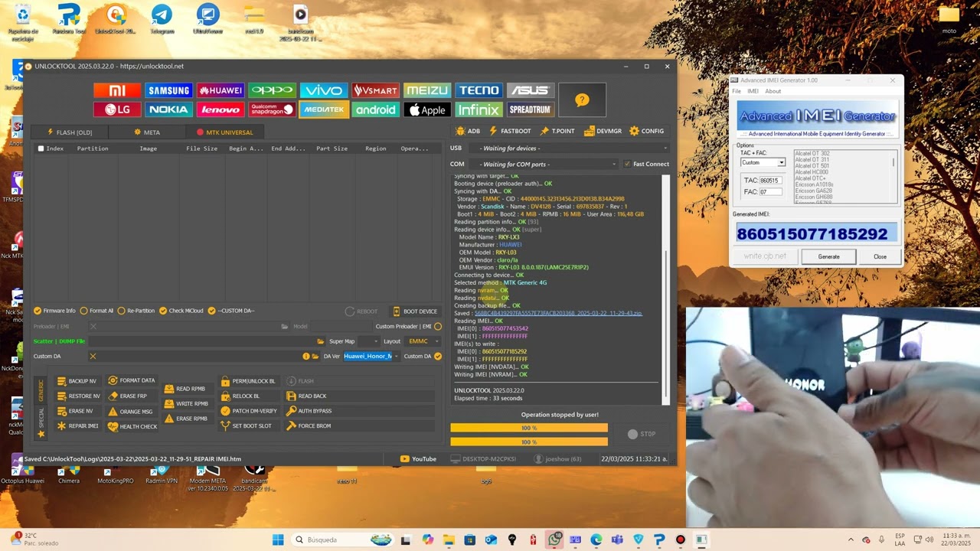Image resolution: width=980 pixels, height=551 pixels.
Task: Toggle the Check MiCloud option
Action: coord(181,311)
